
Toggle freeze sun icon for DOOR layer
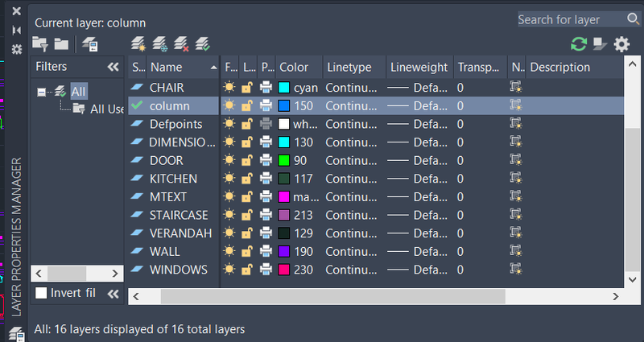coord(229,160)
